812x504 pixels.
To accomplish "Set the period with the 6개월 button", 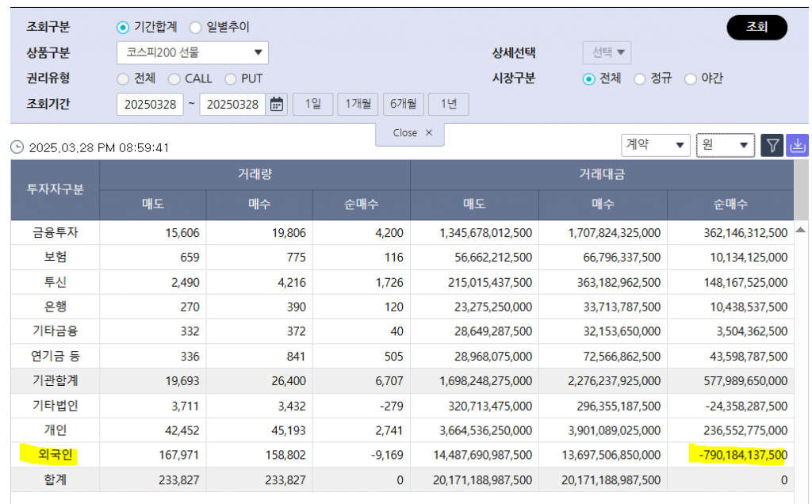I will click(403, 105).
